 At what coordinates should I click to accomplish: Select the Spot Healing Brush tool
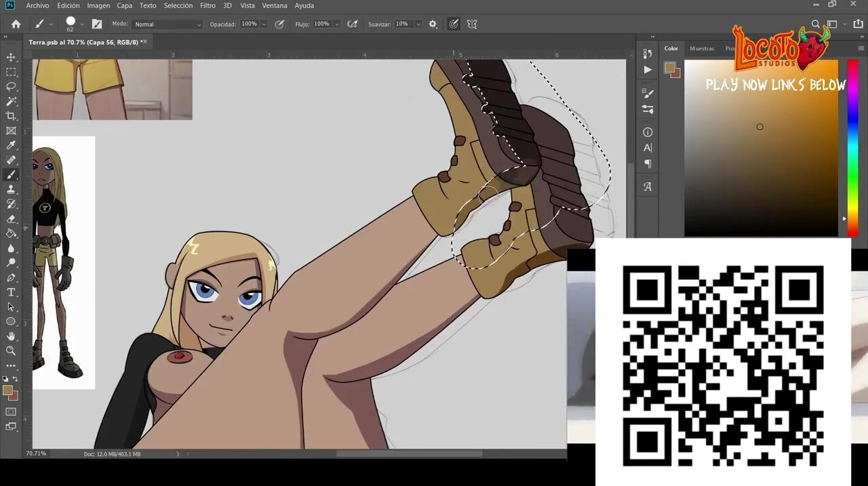coord(11,160)
